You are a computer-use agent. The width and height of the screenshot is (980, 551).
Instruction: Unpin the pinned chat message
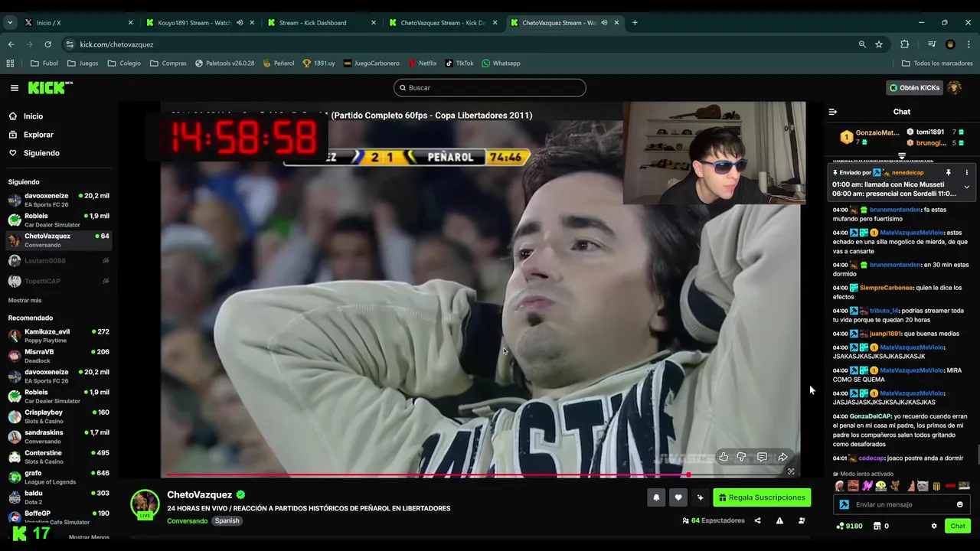[x=948, y=173]
